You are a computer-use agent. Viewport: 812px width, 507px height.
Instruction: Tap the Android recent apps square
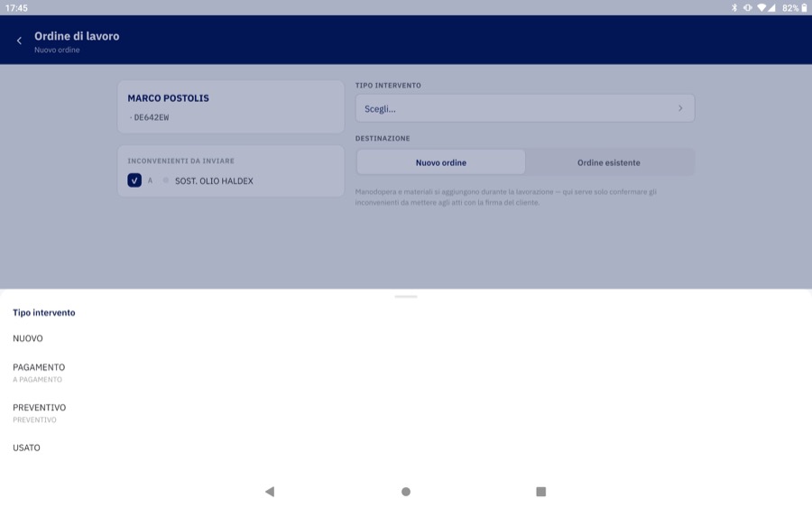click(x=541, y=492)
